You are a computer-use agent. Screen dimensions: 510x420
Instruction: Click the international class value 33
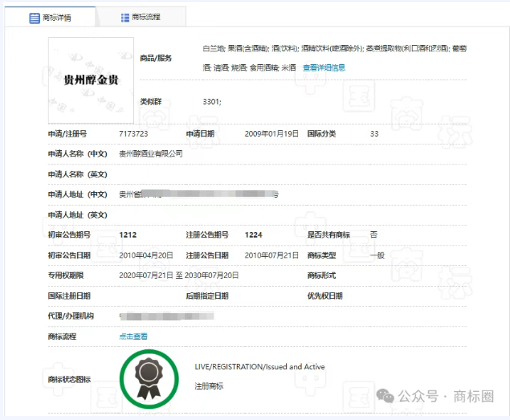(x=374, y=133)
